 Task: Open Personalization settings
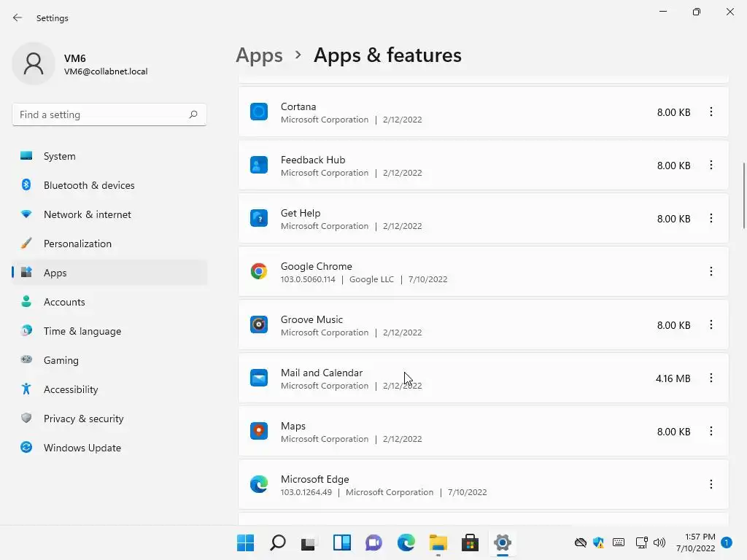pos(109,244)
